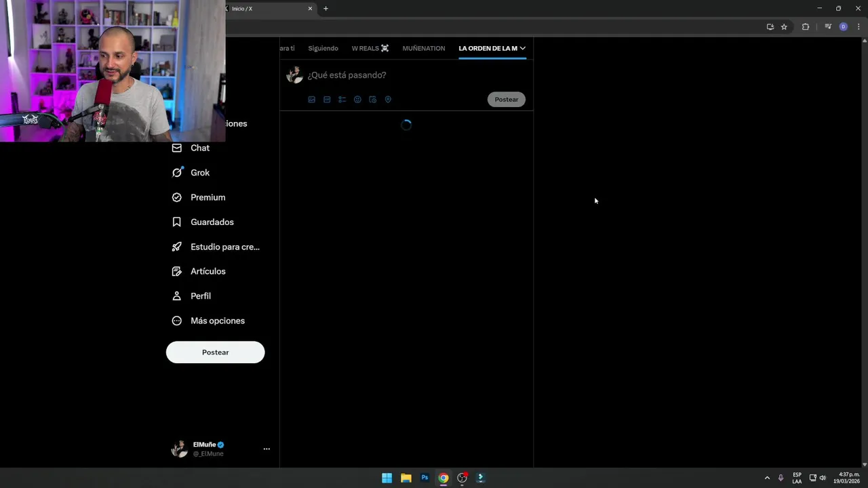Open ESP LAA language switcher
The width and height of the screenshot is (868, 488).
[x=797, y=478]
